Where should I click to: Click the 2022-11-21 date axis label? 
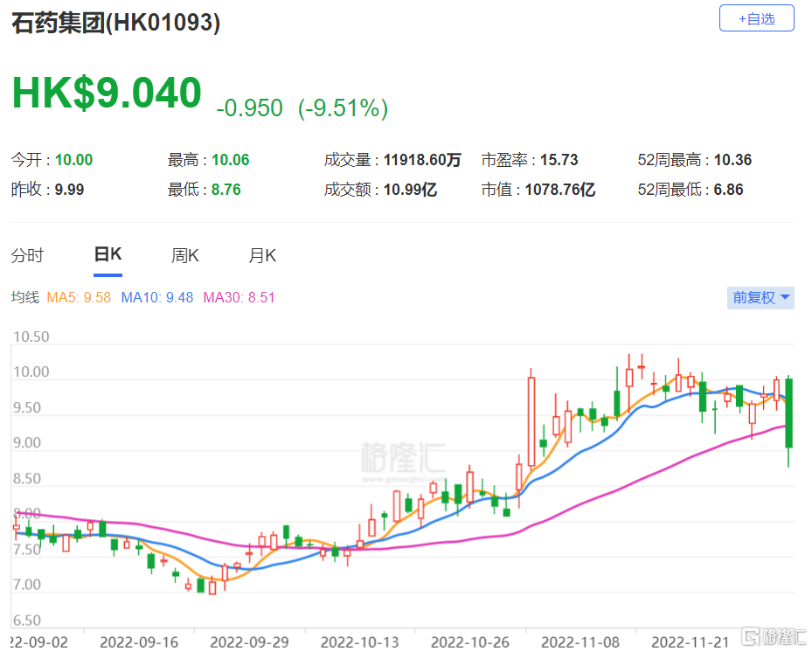tap(691, 642)
